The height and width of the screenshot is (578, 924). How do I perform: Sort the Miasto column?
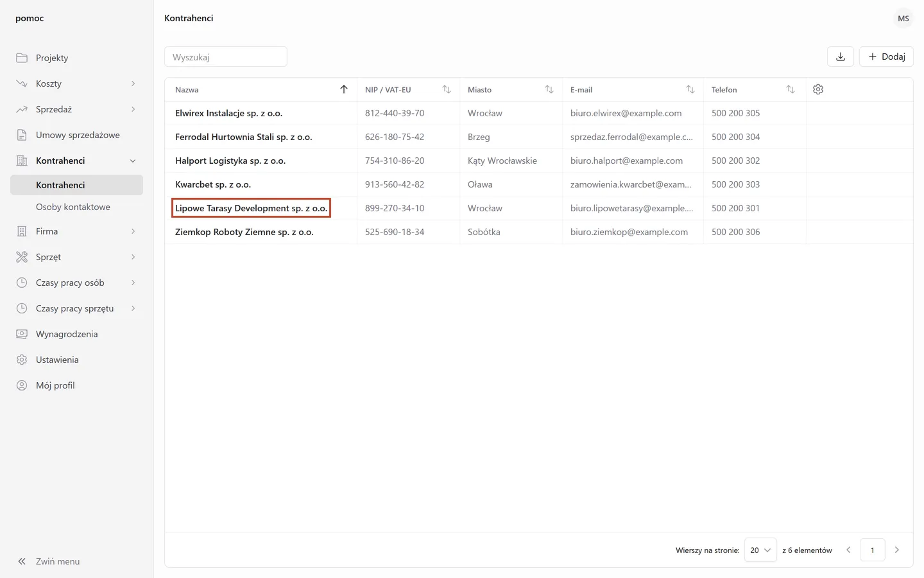point(549,89)
